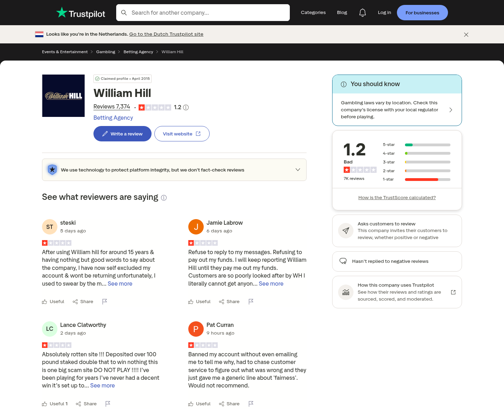Flag Lance Clatworthy's review
Viewport: 504px width, 420px height.
click(x=108, y=404)
